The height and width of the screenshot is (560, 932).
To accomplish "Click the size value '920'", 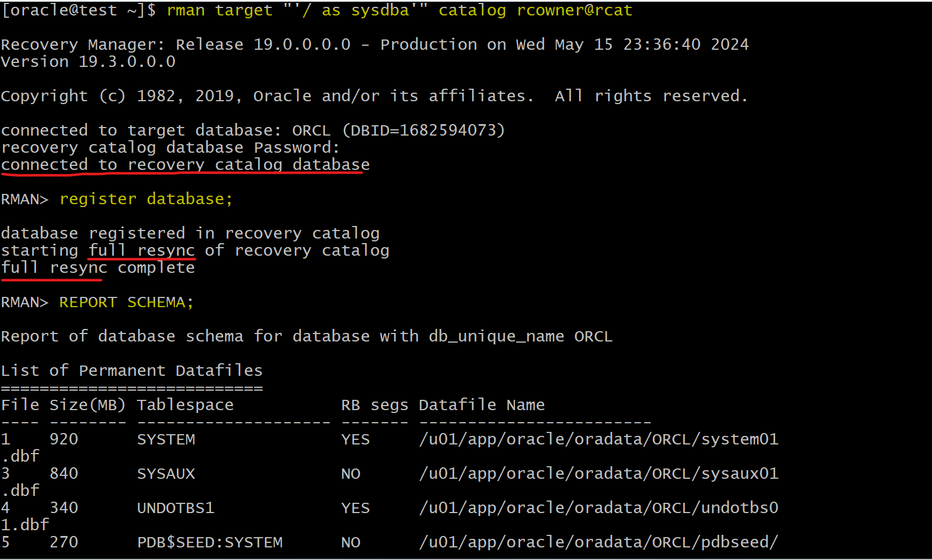I will 64,439.
